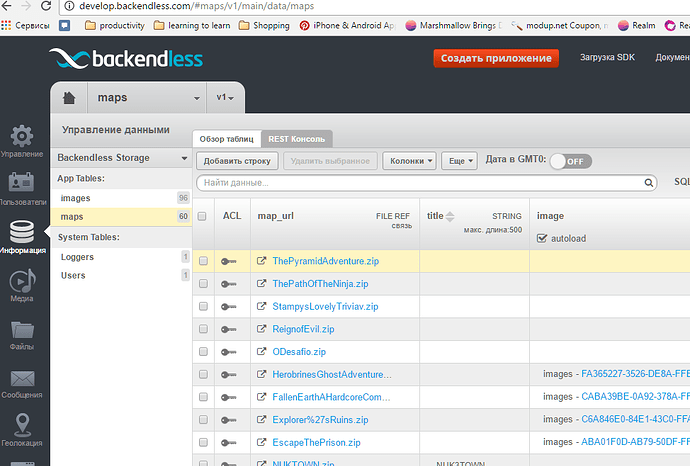The width and height of the screenshot is (690, 466).
Task: Click external link icon beside ThePyramidAdventure.zip
Action: [261, 261]
